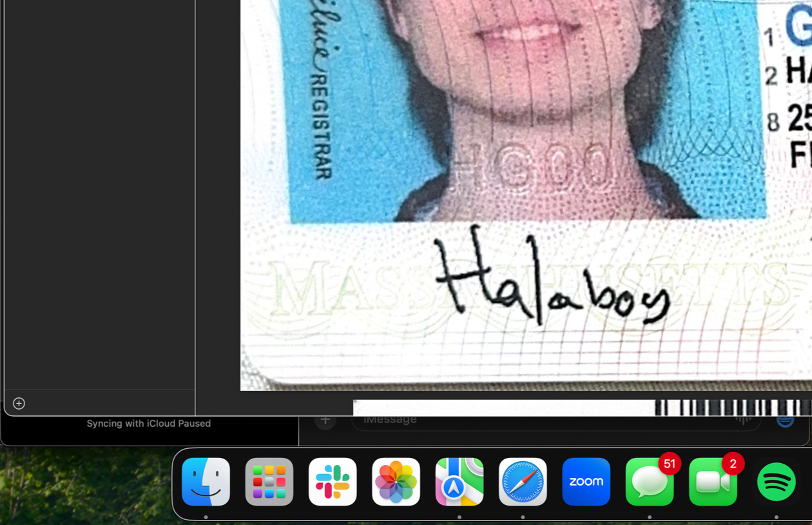Launch Spotify from the Dock
Viewport: 812px width, 525px height.
776,482
